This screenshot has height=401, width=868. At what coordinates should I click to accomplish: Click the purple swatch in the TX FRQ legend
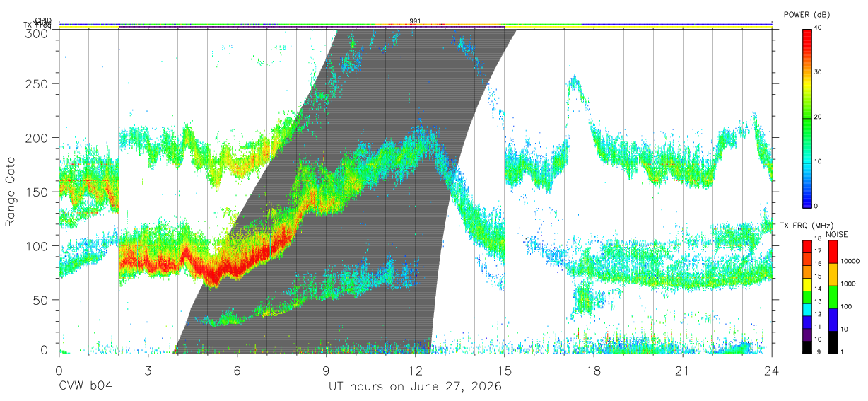point(807,335)
